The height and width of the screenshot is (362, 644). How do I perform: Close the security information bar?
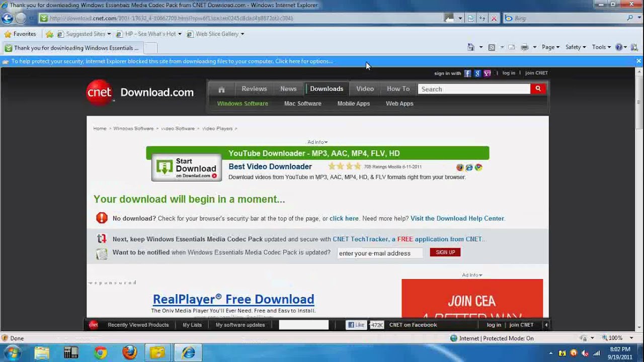(638, 61)
